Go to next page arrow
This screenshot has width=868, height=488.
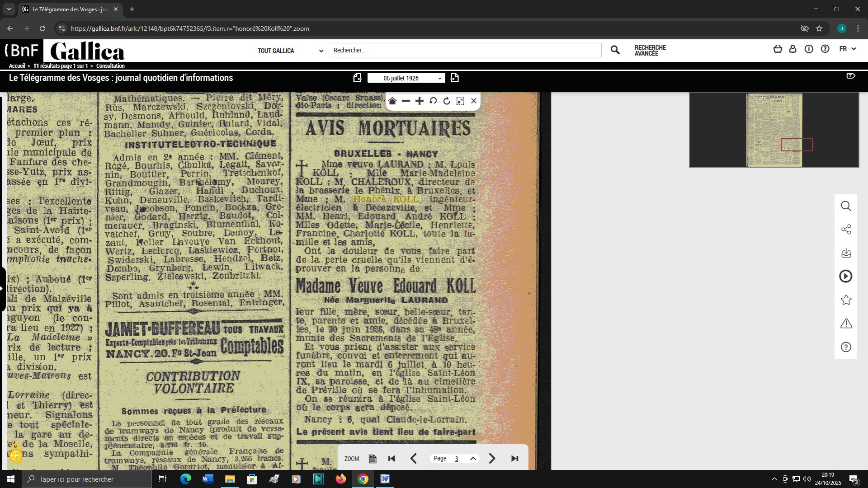tap(492, 459)
